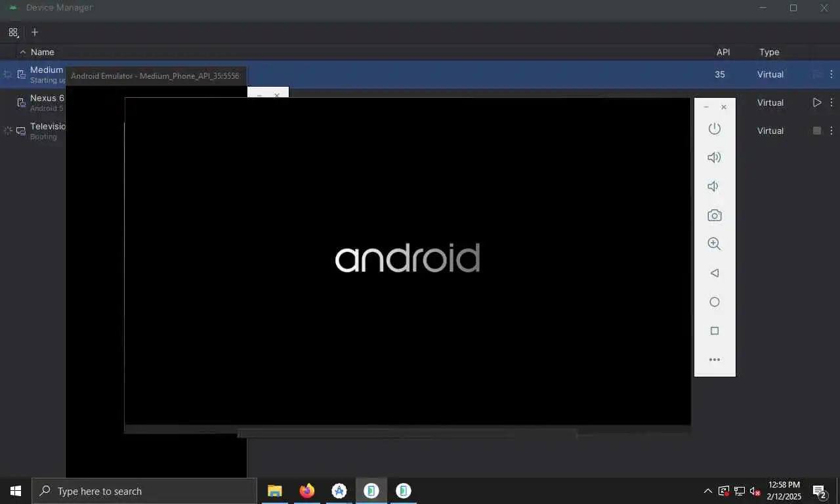
Task: Click the muted speaker tray icon
Action: tap(755, 491)
